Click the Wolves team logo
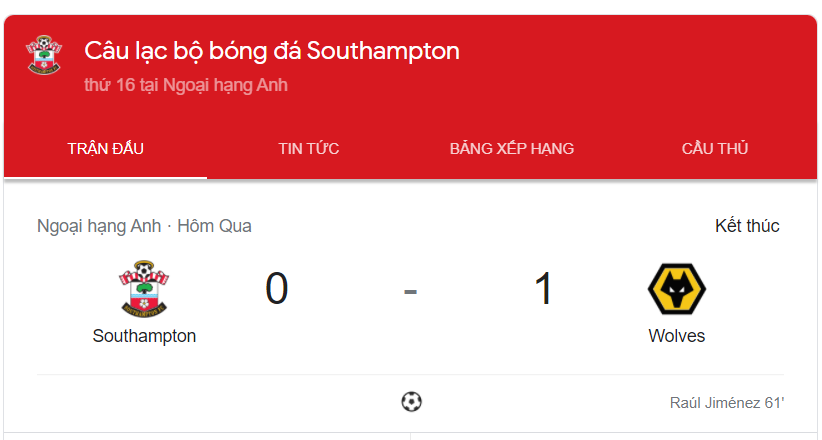Screen dimensions: 822x440 tap(677, 288)
